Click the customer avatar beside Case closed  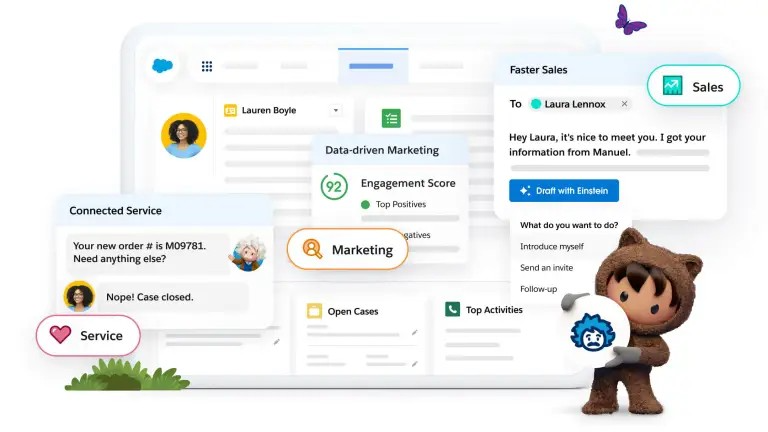(79, 296)
